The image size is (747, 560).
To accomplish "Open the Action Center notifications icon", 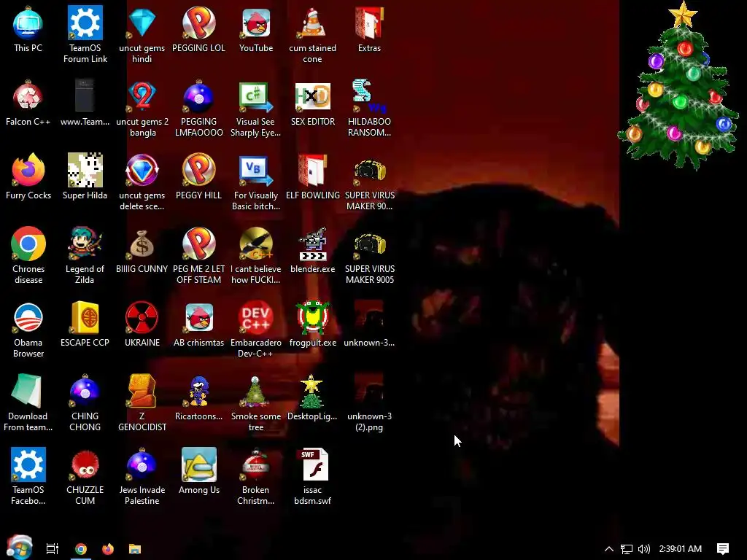I will click(723, 549).
